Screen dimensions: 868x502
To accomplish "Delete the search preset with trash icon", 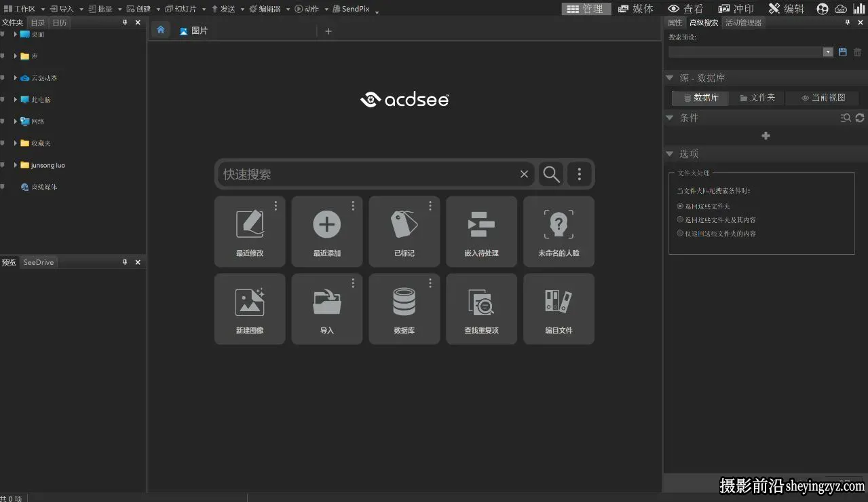I will [858, 52].
